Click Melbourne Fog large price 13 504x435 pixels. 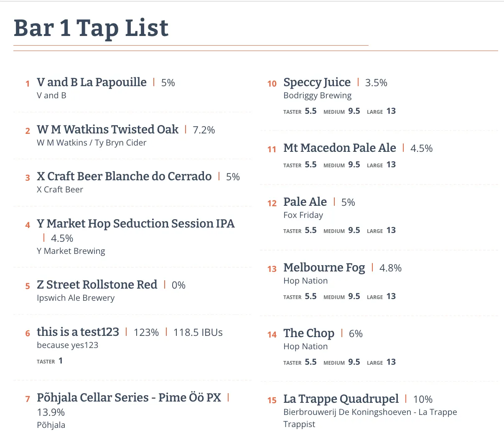point(391,297)
